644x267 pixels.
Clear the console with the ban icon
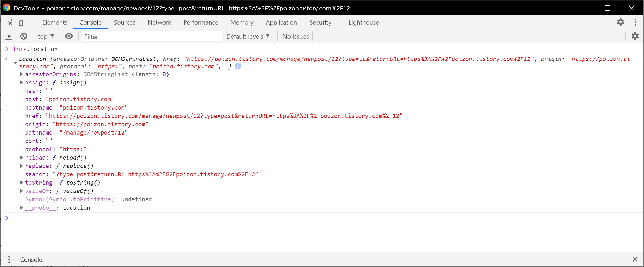click(x=24, y=36)
